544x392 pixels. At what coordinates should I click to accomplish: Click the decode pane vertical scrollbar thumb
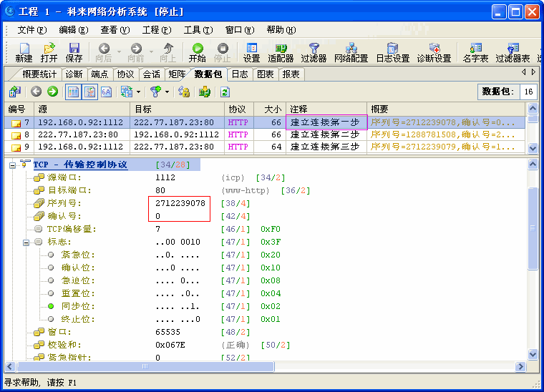[x=533, y=228]
